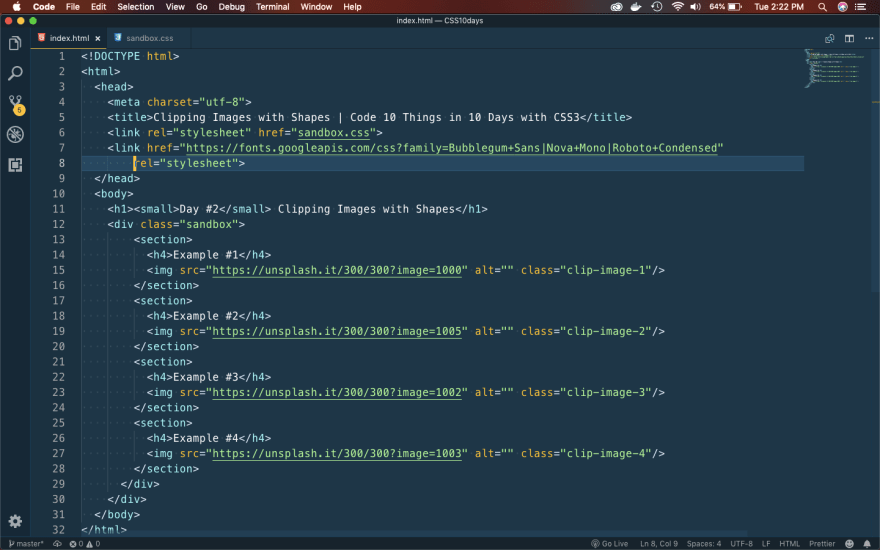Click the Example #3 h4 text
This screenshot has width=880, height=550.
point(206,378)
